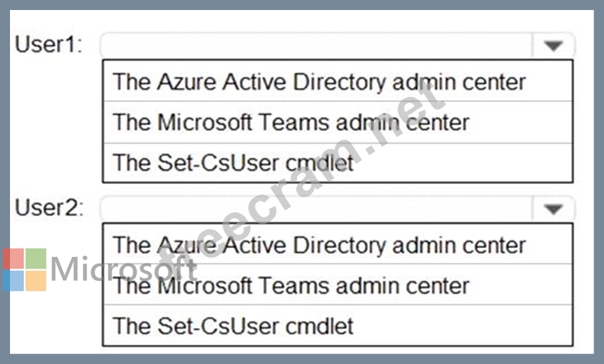
Task: Click the Microsoft four-square logo
Action: click(x=24, y=269)
